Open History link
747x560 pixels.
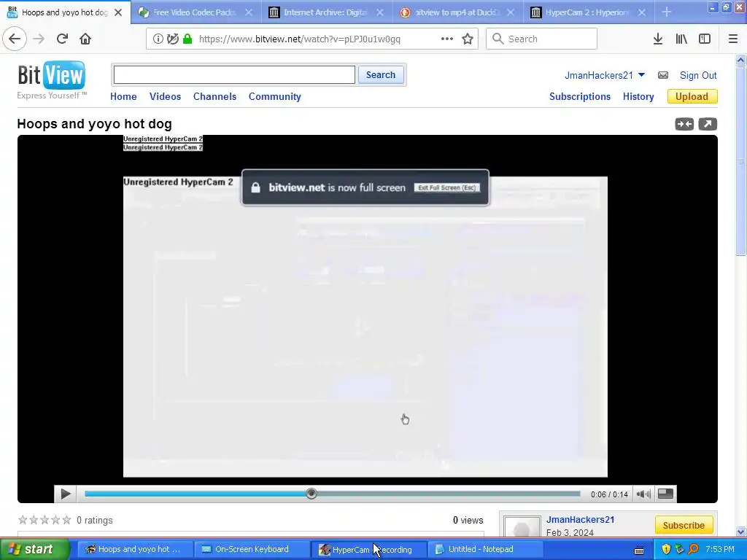638,97
